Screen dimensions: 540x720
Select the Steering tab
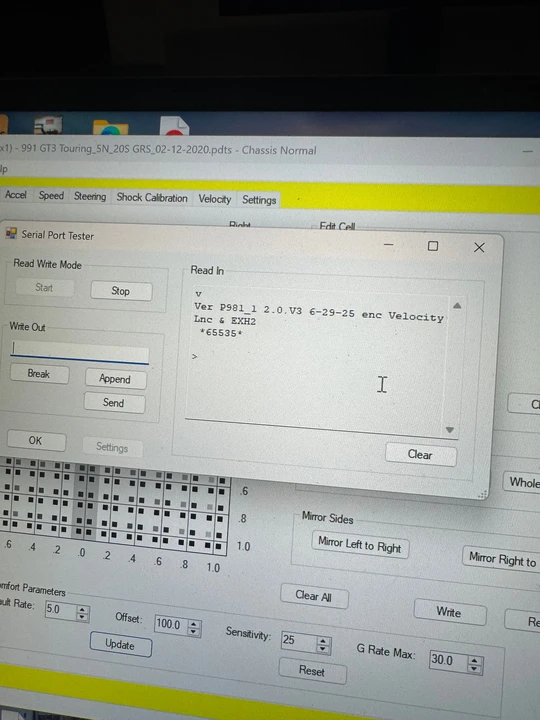[90, 197]
